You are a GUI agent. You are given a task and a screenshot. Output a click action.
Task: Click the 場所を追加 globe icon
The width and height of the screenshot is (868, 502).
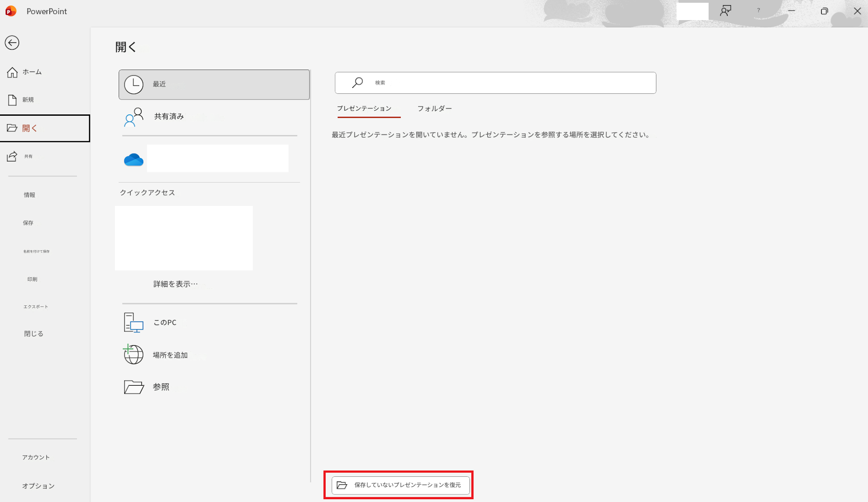point(133,354)
